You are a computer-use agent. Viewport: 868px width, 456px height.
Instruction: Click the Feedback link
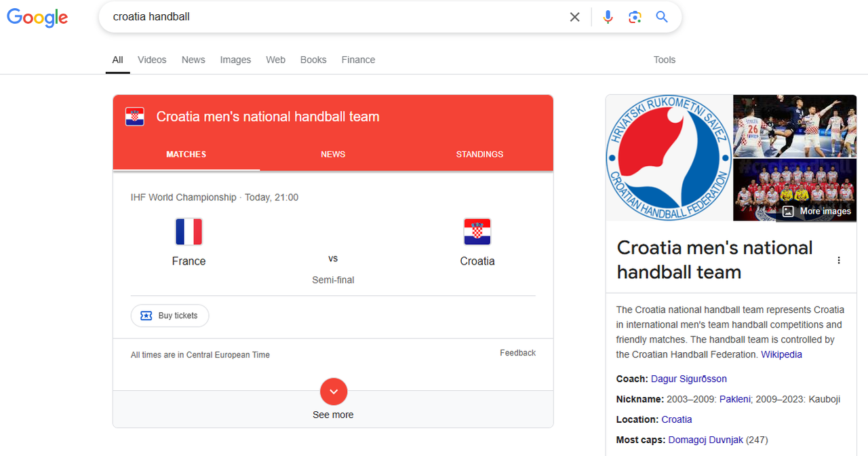[518, 353]
